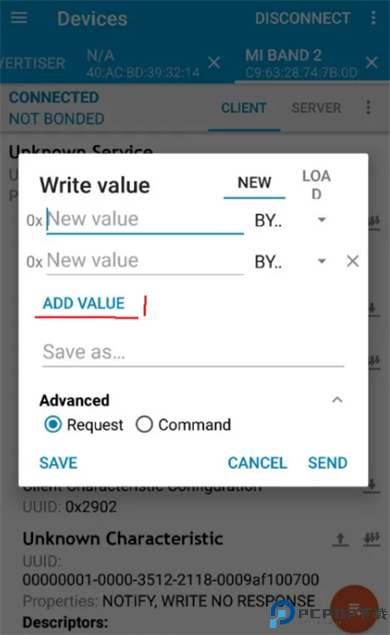Image resolution: width=390 pixels, height=635 pixels.
Task: Collapse the Advanced section chevron
Action: [337, 400]
